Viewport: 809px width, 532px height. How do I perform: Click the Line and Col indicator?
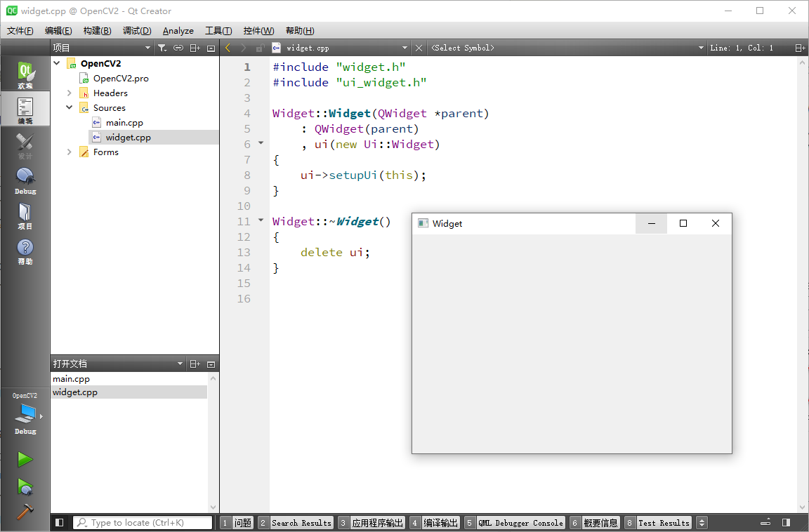[x=742, y=48]
